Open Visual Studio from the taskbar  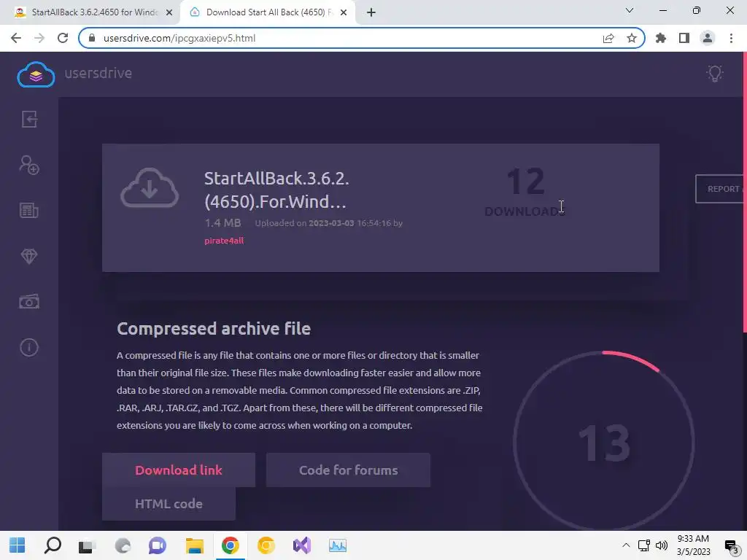[301, 545]
